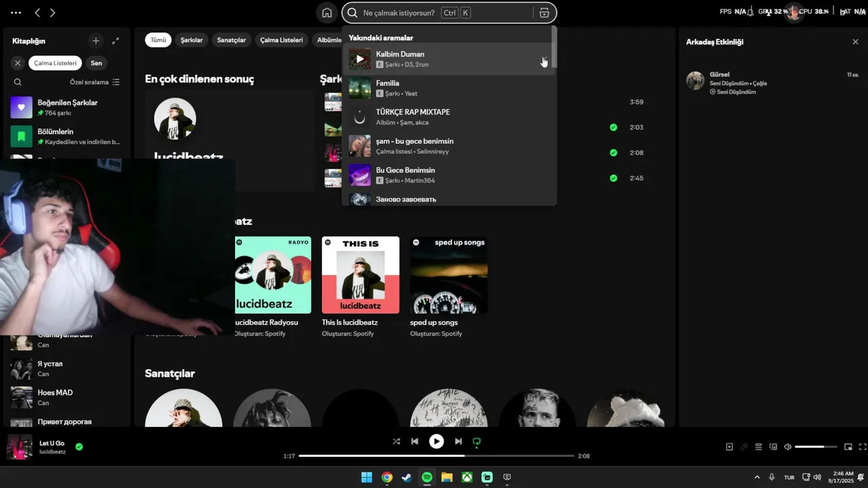Open recent search Заново завоевать
This screenshot has height=488, width=868.
448,199
